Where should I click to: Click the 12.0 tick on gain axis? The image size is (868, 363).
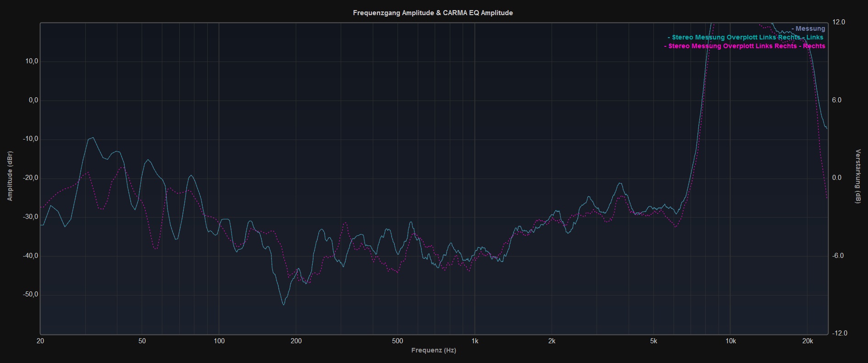click(839, 22)
